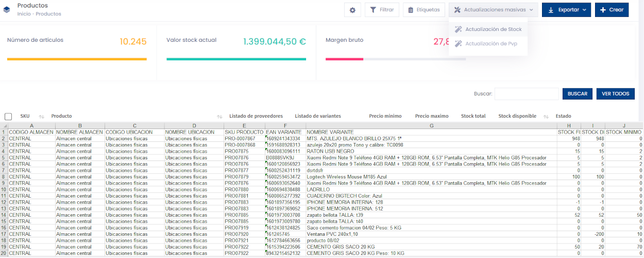Click the CUADERNO BIGTECH Color: Azul cell
Image resolution: width=644 pixels, height=258 pixels.
(431, 196)
